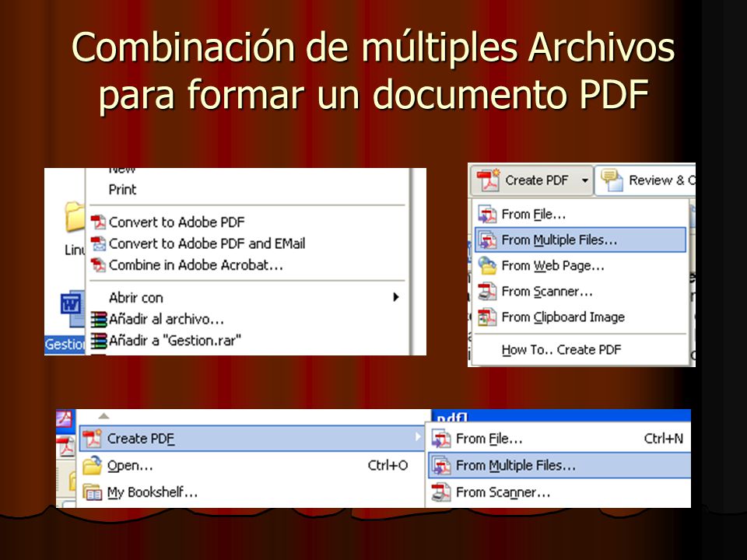Image resolution: width=747 pixels, height=560 pixels.
Task: Click From Multiple Files icon in bottom submenu
Action: [441, 466]
